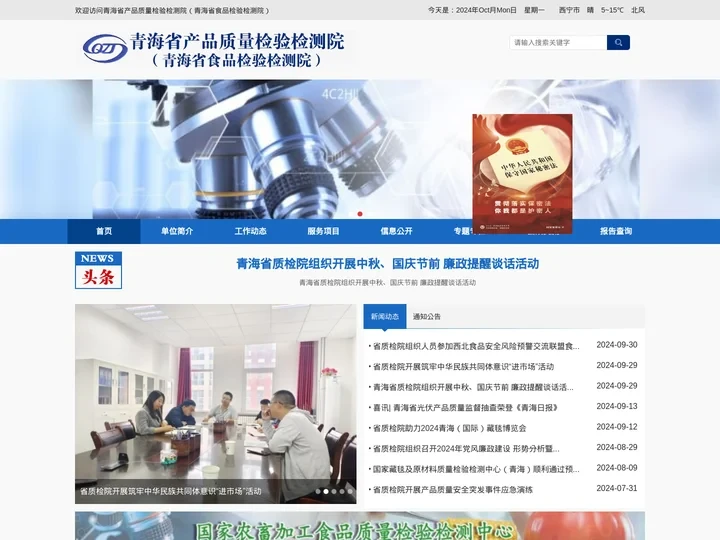Go to 首页 in the navigation bar
Image resolution: width=720 pixels, height=540 pixels.
(104, 231)
